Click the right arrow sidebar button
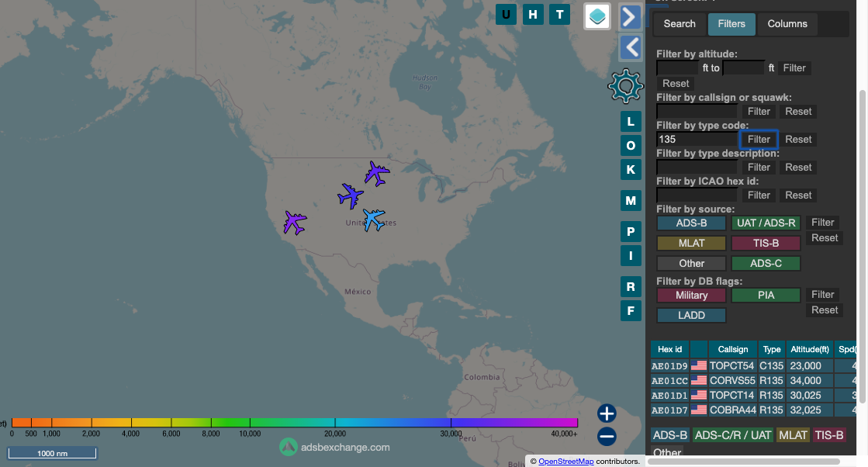 pyautogui.click(x=630, y=16)
